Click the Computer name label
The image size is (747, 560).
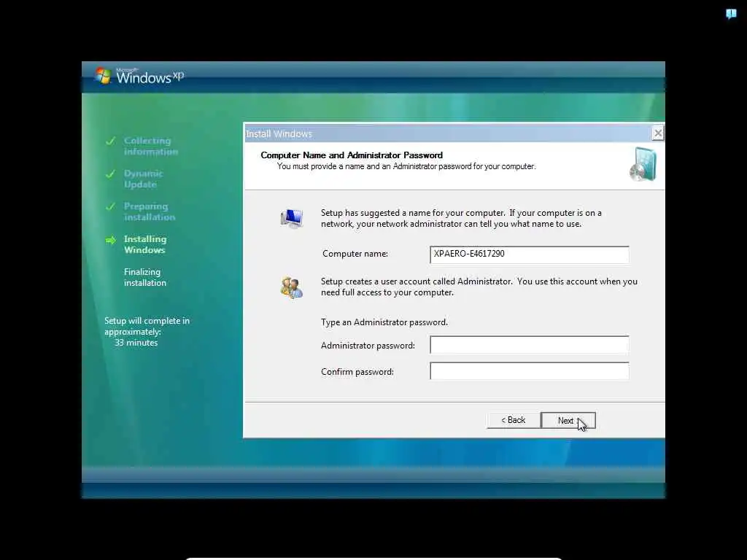click(x=355, y=254)
